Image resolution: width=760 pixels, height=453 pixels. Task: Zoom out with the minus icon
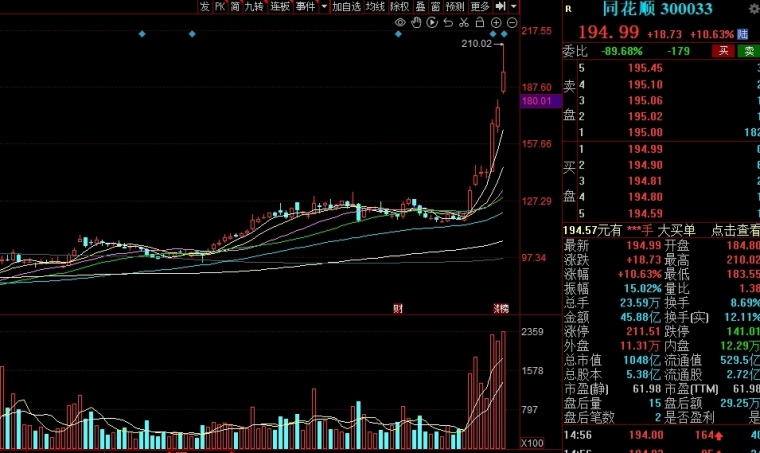tap(512, 22)
